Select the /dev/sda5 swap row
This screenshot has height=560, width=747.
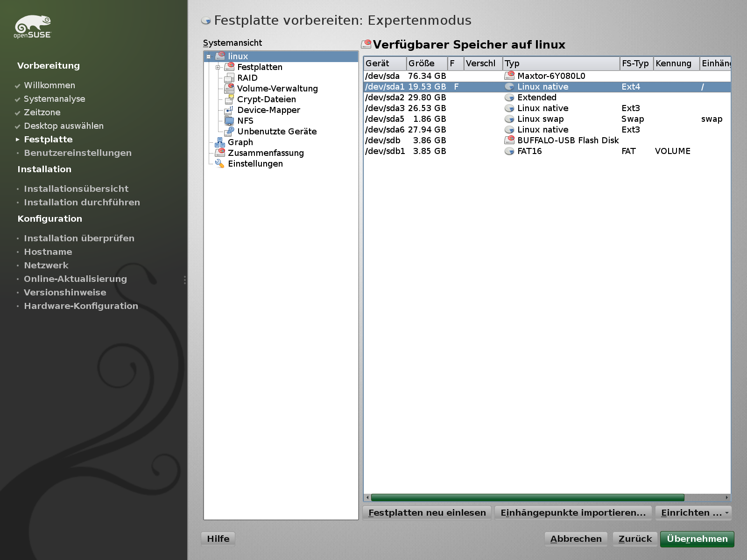point(547,119)
